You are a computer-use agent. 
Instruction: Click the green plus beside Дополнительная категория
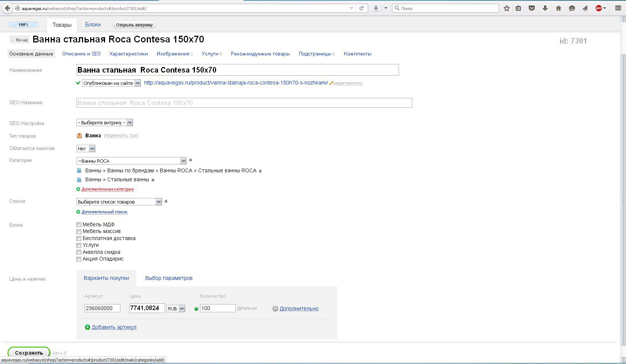click(x=78, y=189)
